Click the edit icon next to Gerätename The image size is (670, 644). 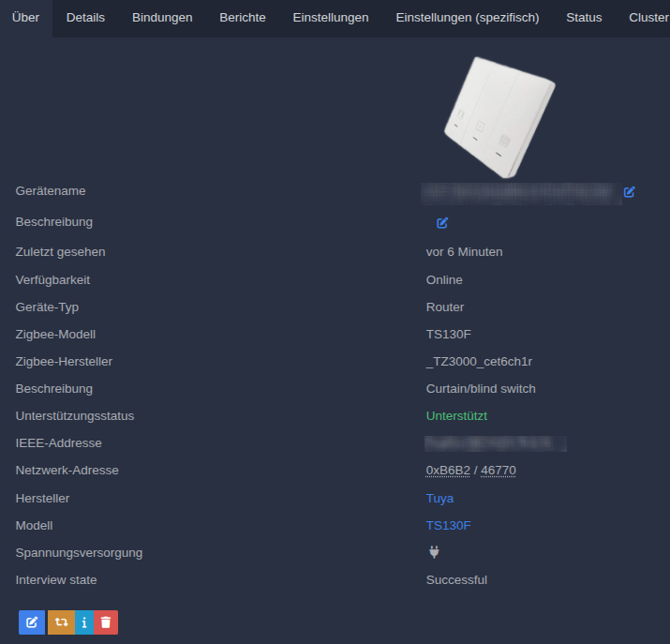pos(630,192)
